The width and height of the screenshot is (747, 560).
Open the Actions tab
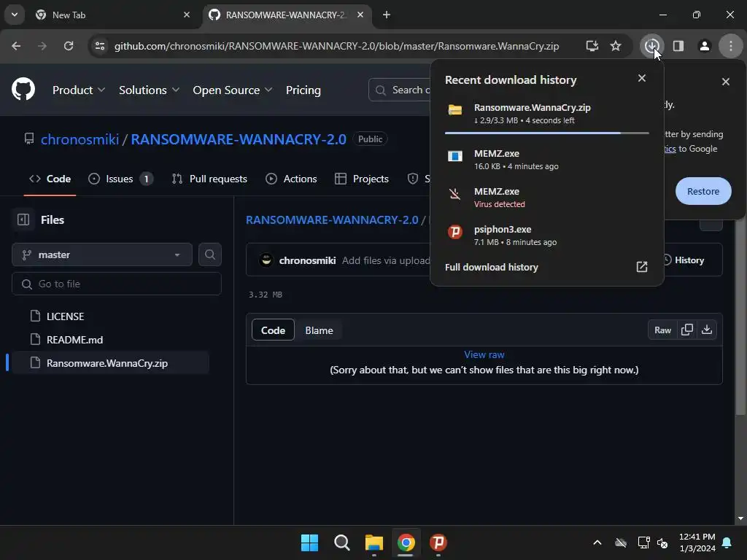tap(291, 179)
